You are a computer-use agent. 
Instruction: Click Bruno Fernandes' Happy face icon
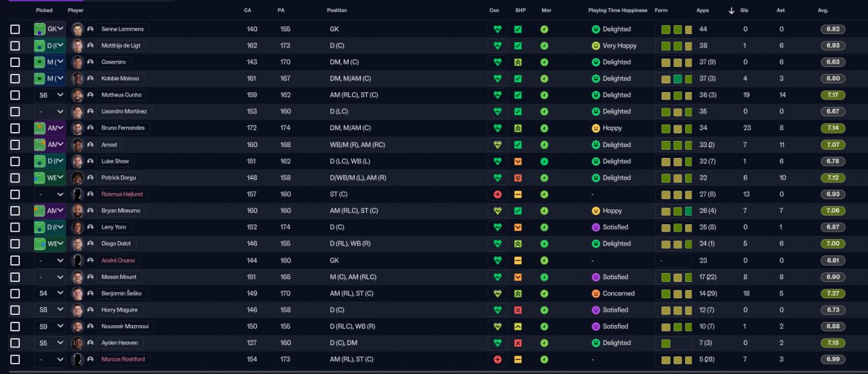pos(596,128)
